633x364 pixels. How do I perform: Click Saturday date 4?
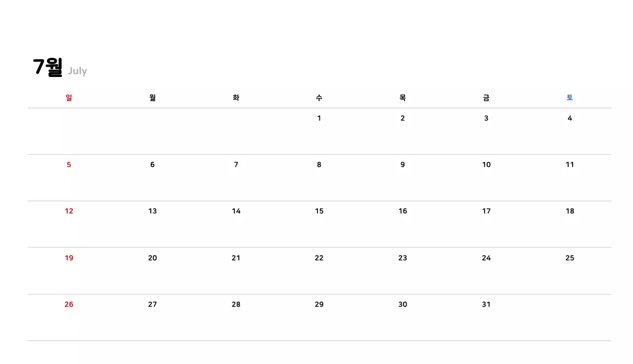[x=570, y=118]
